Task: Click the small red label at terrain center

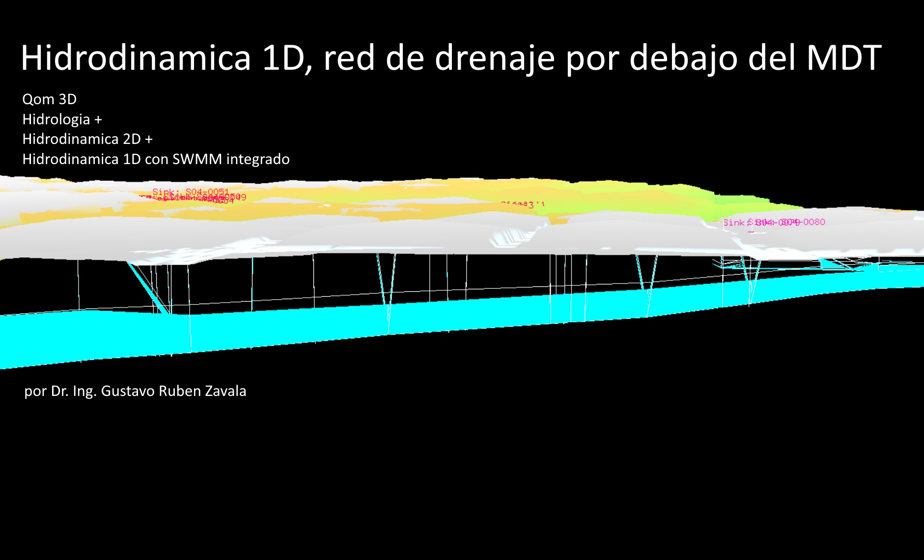Action: point(523,204)
